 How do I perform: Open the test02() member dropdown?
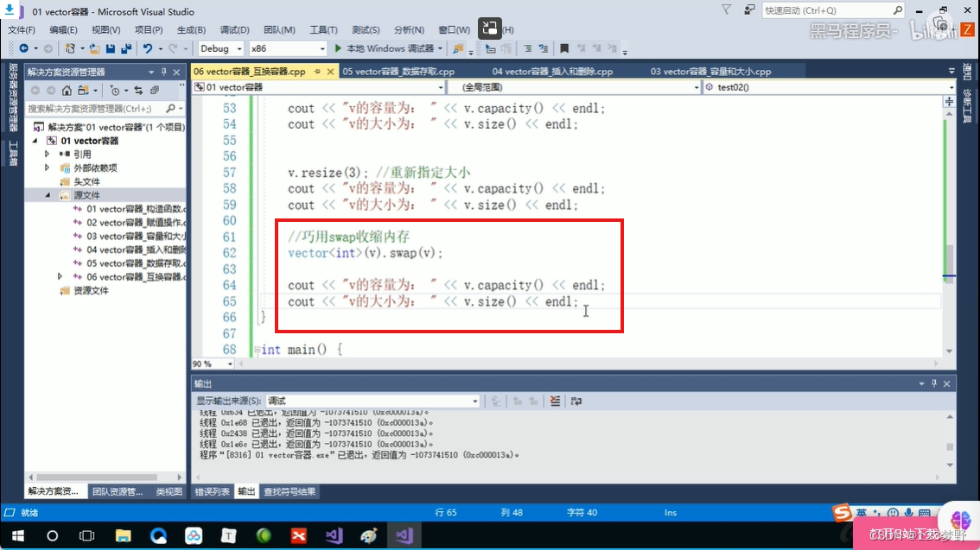[951, 87]
